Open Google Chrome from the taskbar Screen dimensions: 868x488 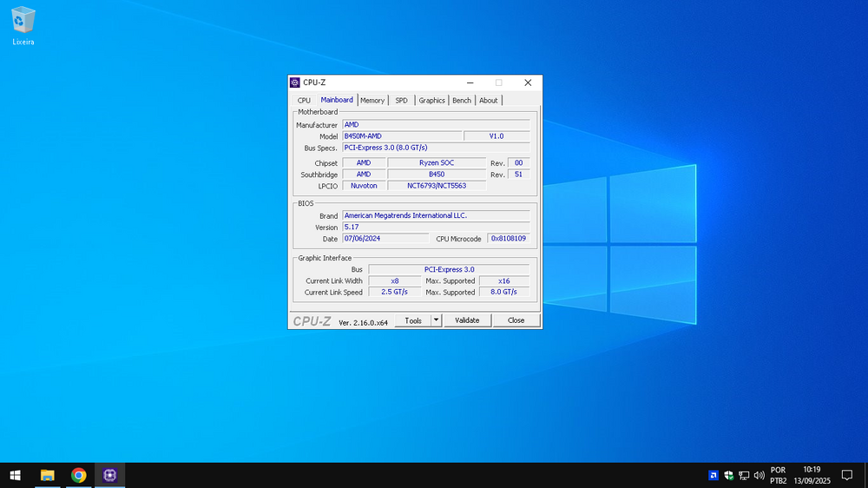coord(79,475)
